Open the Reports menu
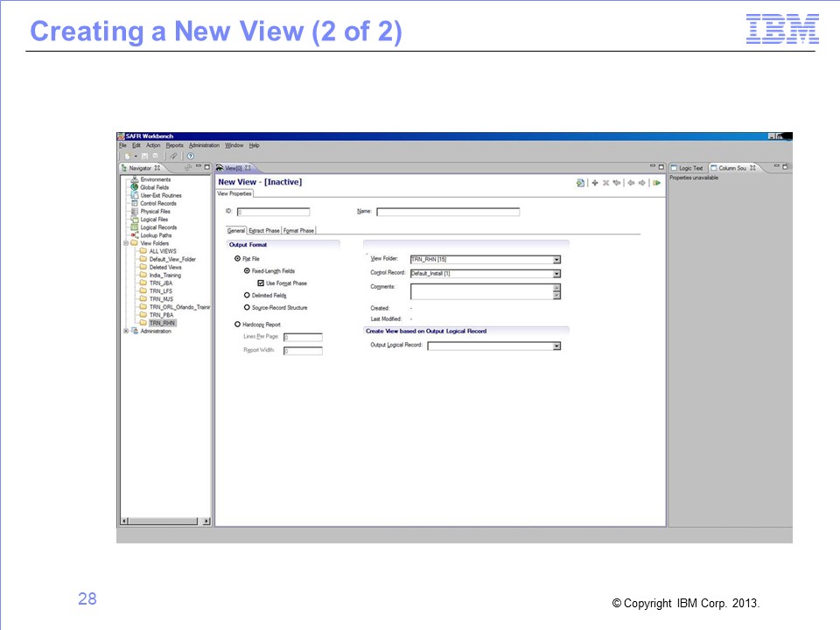Image resolution: width=840 pixels, height=630 pixels. [175, 145]
